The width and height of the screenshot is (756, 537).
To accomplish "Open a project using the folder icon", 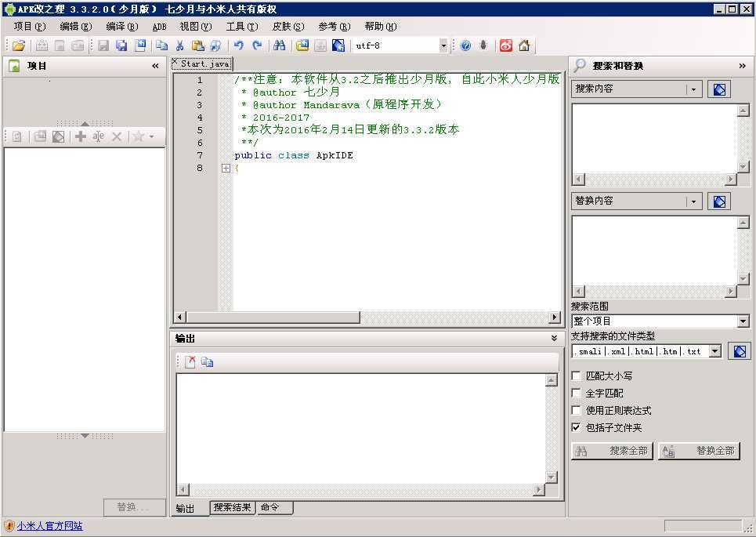I will (19, 45).
